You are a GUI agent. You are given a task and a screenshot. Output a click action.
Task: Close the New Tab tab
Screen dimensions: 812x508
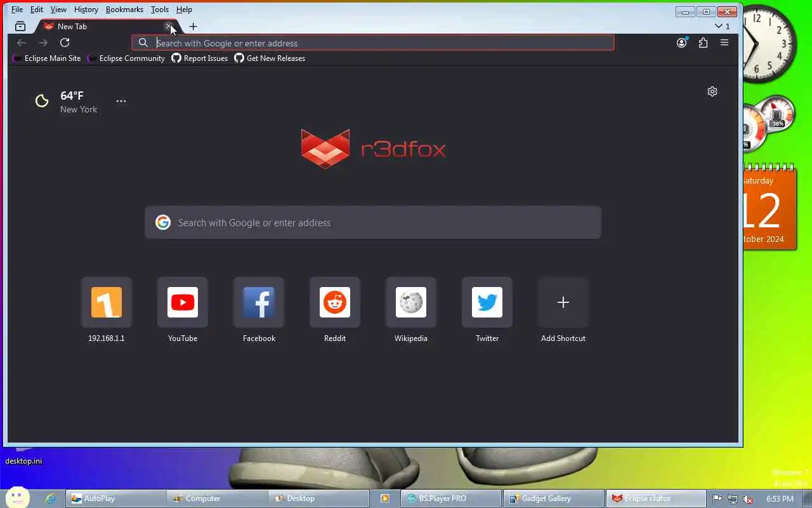click(169, 27)
